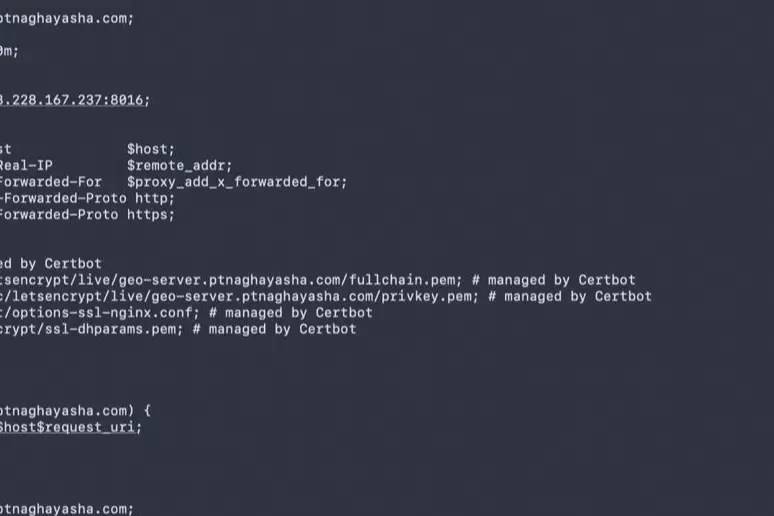Place cursor on $host; variable text

click(151, 149)
